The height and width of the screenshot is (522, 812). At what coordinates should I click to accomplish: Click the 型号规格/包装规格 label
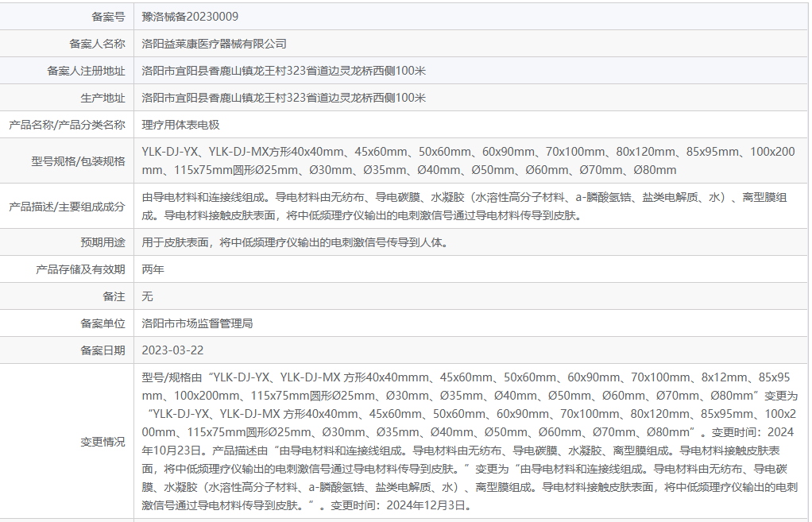click(x=78, y=161)
